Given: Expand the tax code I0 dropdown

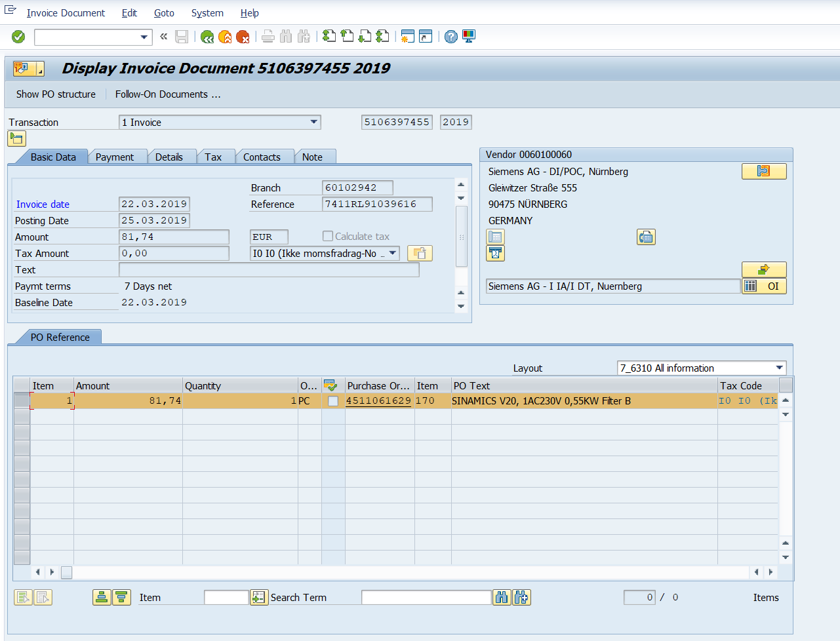Looking at the screenshot, I should pyautogui.click(x=393, y=253).
